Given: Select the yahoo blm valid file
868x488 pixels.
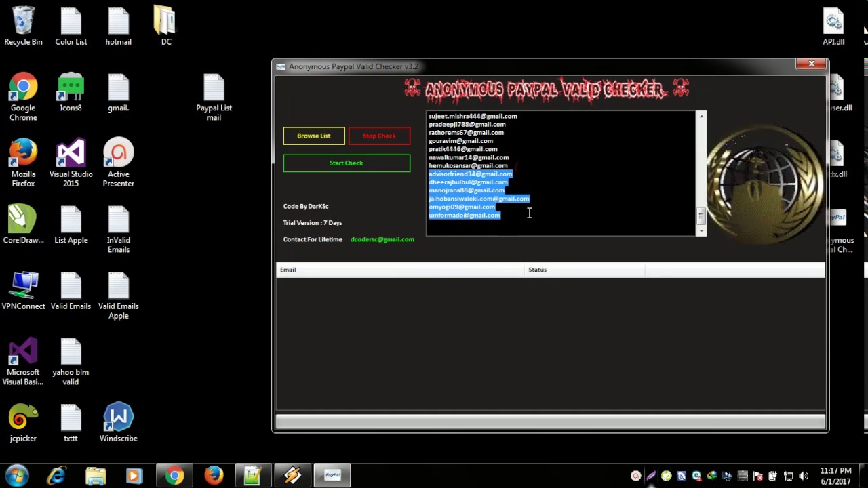Looking at the screenshot, I should [71, 362].
